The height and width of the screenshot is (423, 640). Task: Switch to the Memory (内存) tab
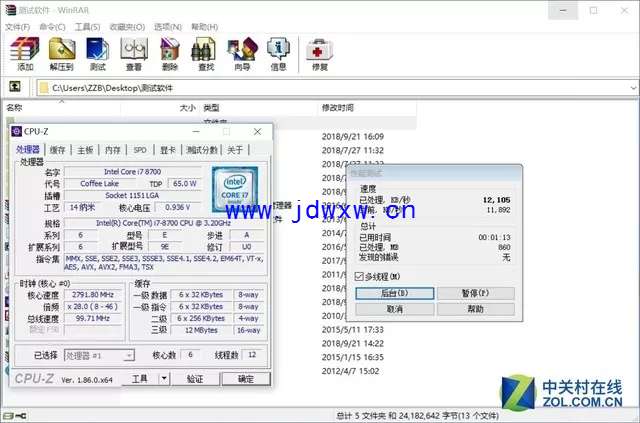(x=113, y=150)
